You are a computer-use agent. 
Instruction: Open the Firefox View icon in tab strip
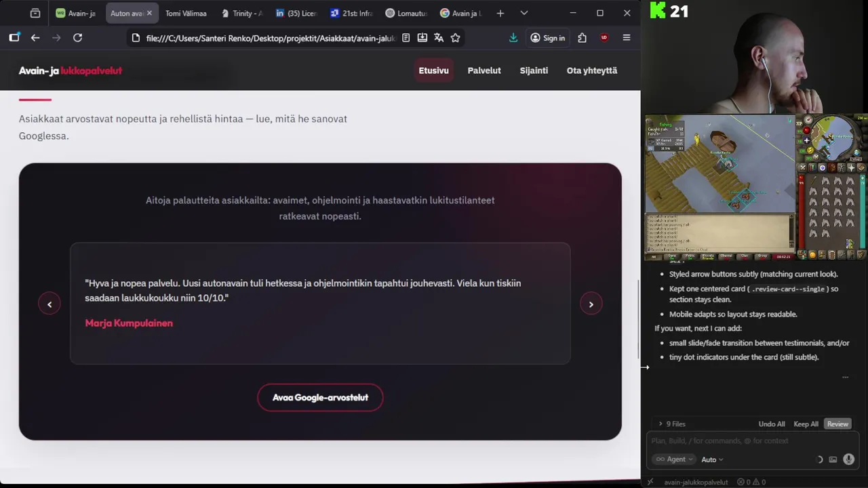coord(35,13)
